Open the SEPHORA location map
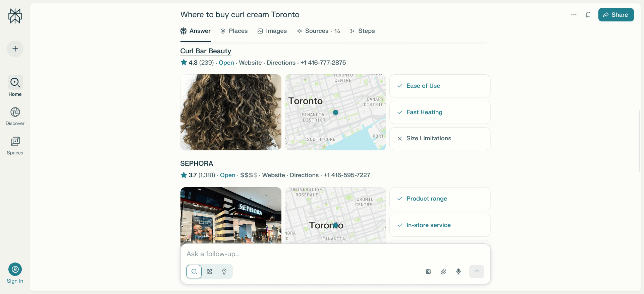The height and width of the screenshot is (294, 644). pos(335,215)
